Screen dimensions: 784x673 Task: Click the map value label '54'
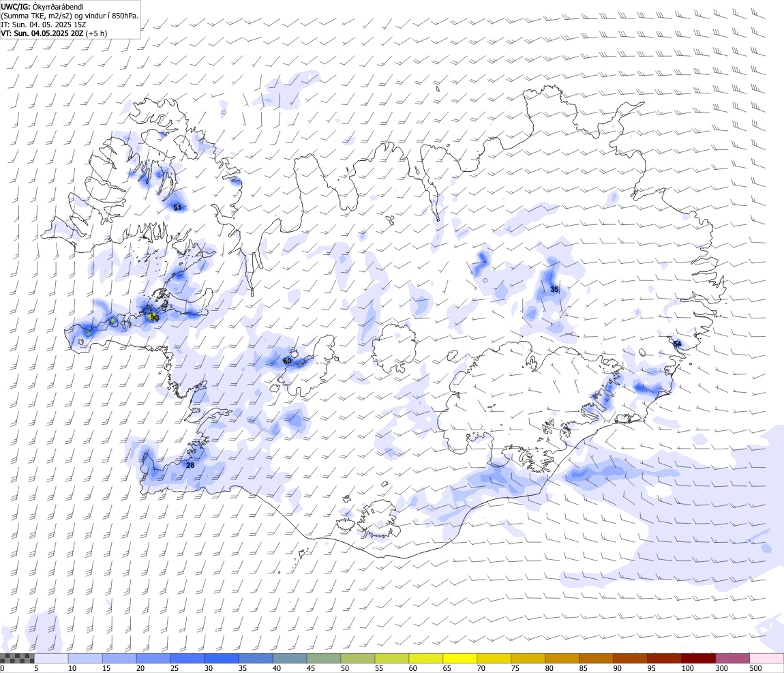(x=677, y=344)
